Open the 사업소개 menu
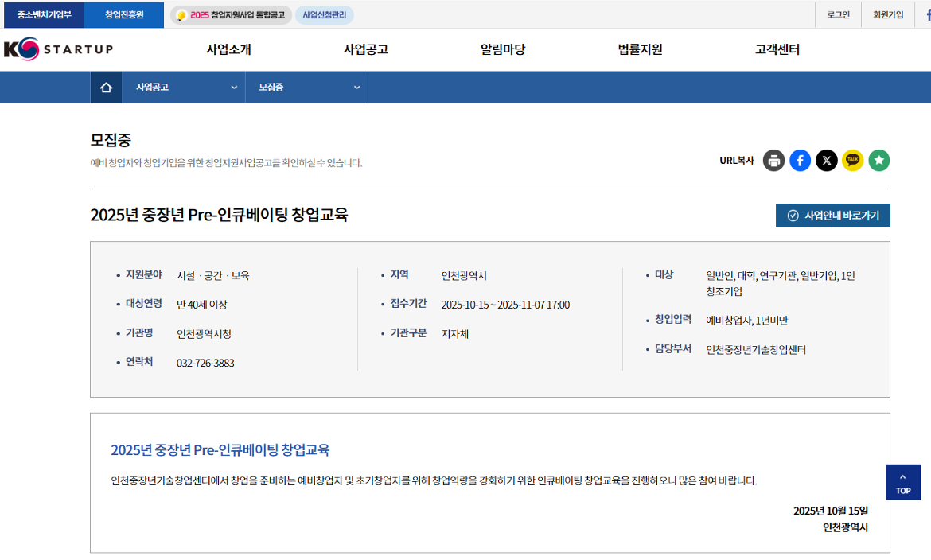Screen dimensions: 931x560 [x=228, y=49]
